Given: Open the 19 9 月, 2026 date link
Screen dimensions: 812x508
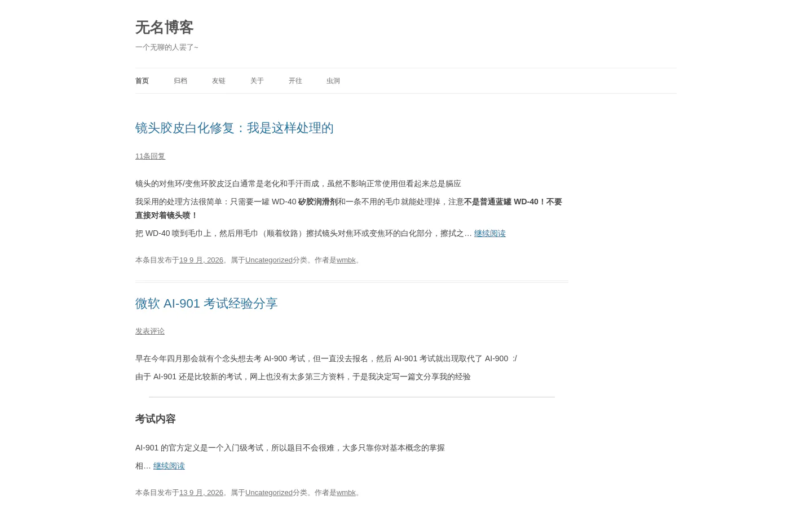Looking at the screenshot, I should (201, 260).
